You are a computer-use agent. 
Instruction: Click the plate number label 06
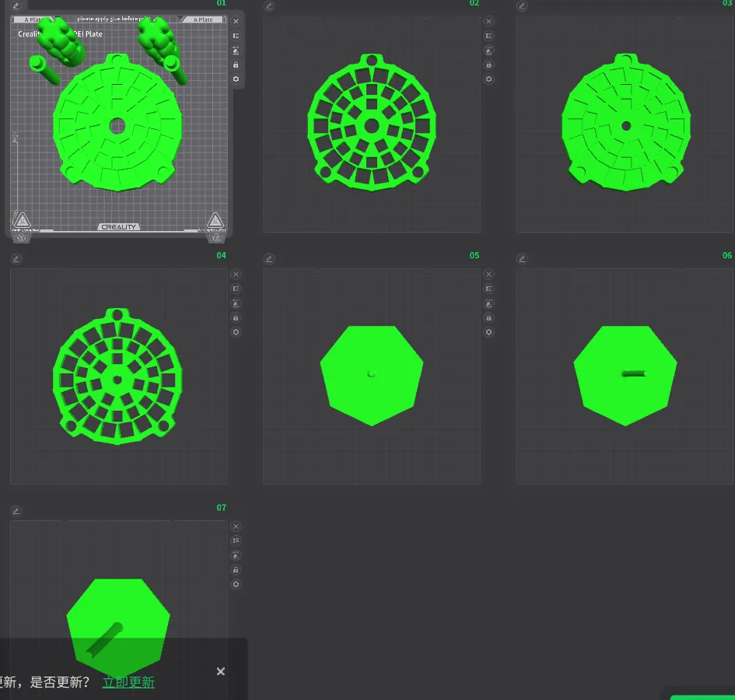(727, 255)
